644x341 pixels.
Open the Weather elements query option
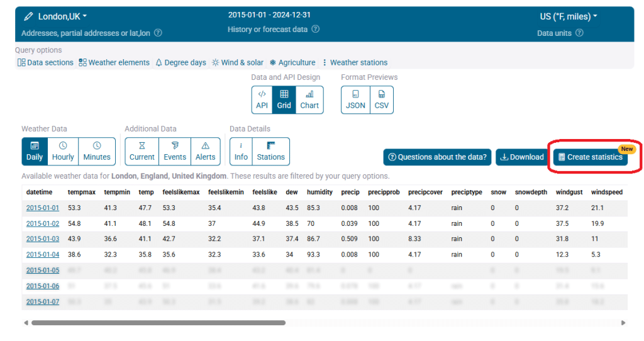click(114, 62)
